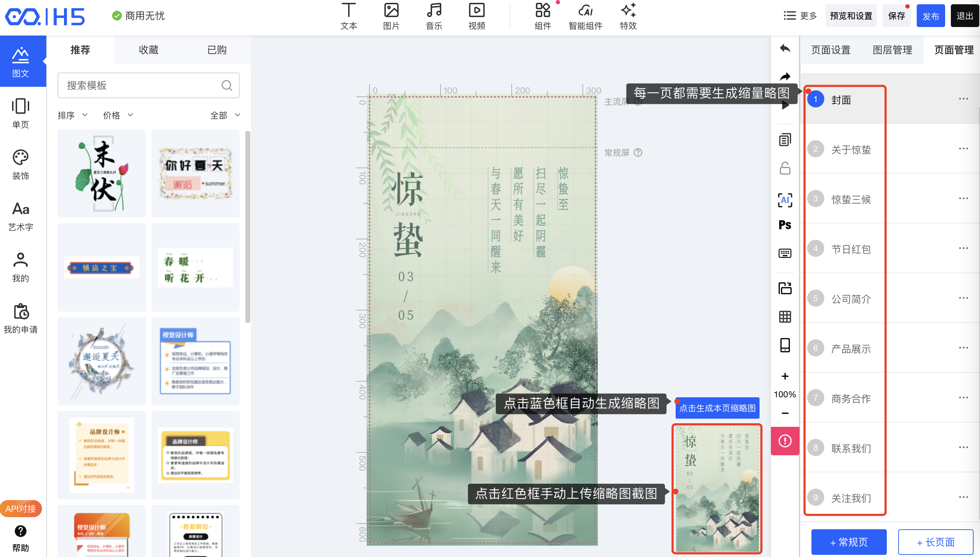
Task: Click the phone preview icon
Action: pyautogui.click(x=785, y=345)
